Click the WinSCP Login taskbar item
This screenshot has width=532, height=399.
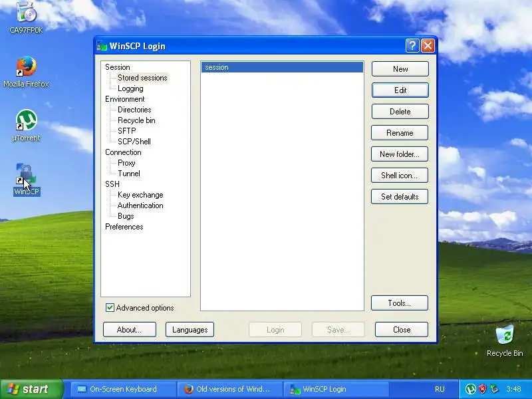coord(336,389)
